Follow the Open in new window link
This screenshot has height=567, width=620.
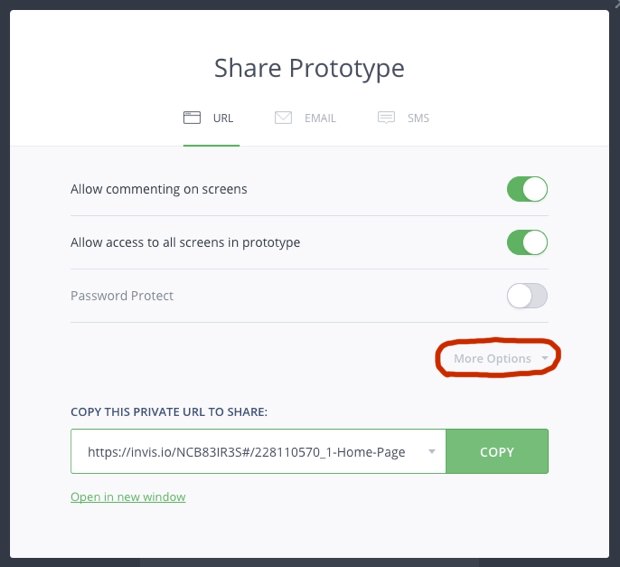pos(128,497)
